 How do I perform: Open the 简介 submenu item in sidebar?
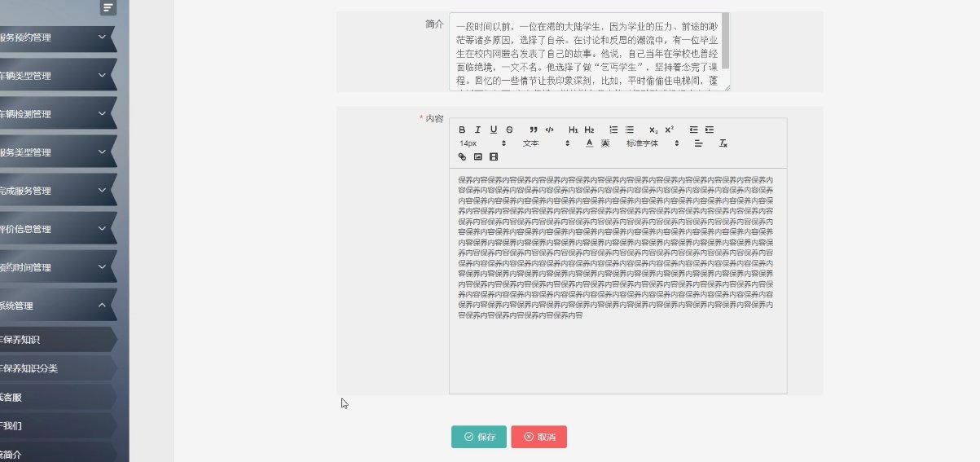pyautogui.click(x=57, y=452)
